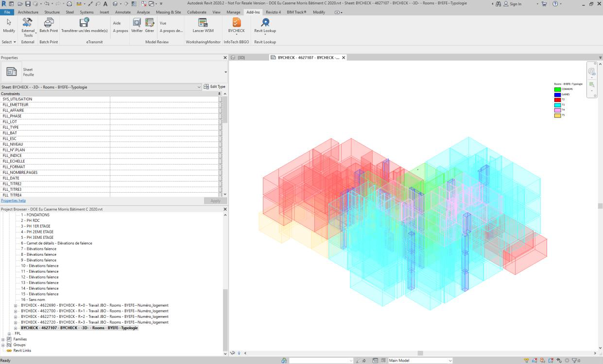This screenshot has width=603, height=364.
Task: Toggle the FLL_NIVEAU property checkbox
Action: coord(220,144)
